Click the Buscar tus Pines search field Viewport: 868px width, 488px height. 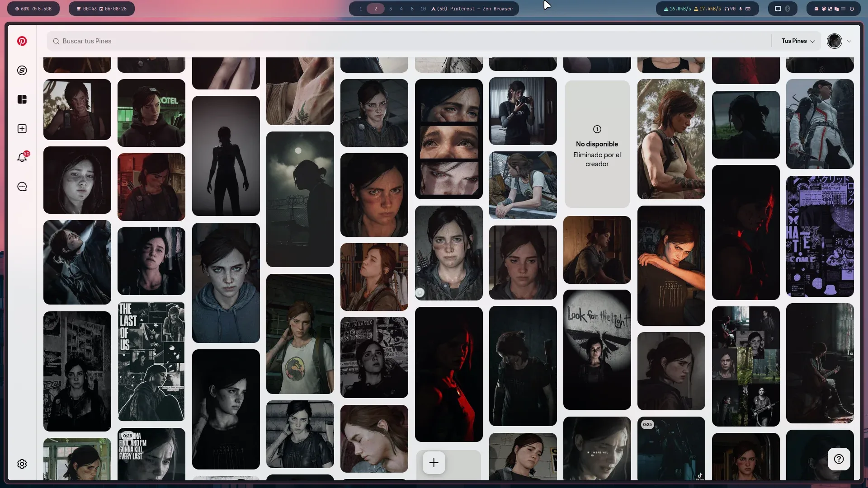coord(408,41)
